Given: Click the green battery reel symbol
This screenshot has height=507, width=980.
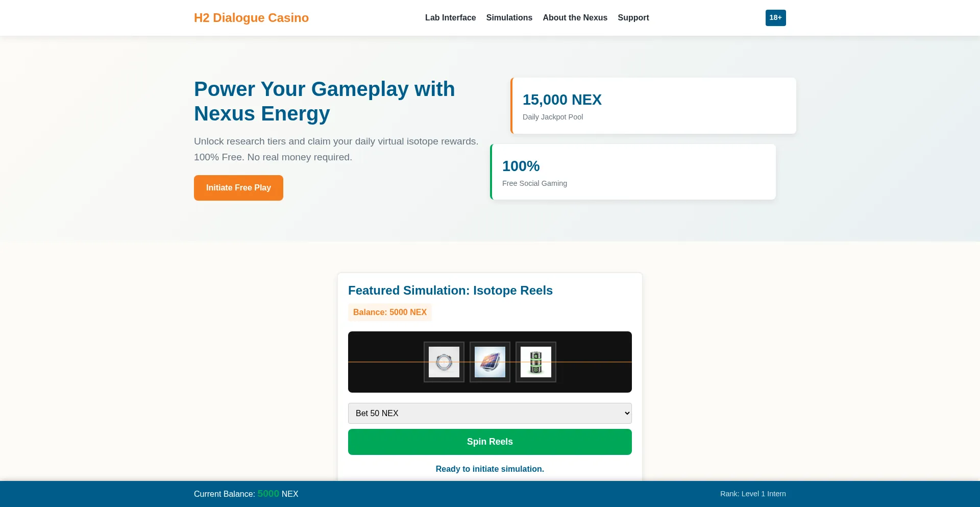Looking at the screenshot, I should coord(536,362).
